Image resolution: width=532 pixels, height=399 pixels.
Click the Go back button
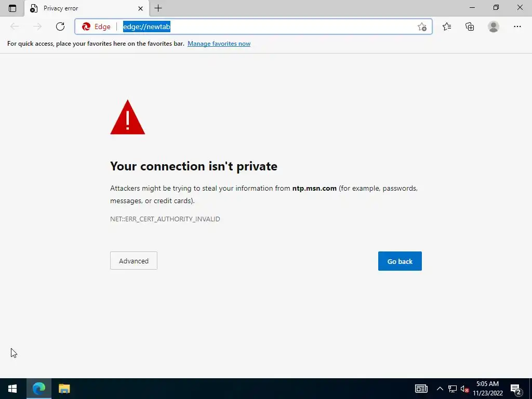(x=400, y=261)
